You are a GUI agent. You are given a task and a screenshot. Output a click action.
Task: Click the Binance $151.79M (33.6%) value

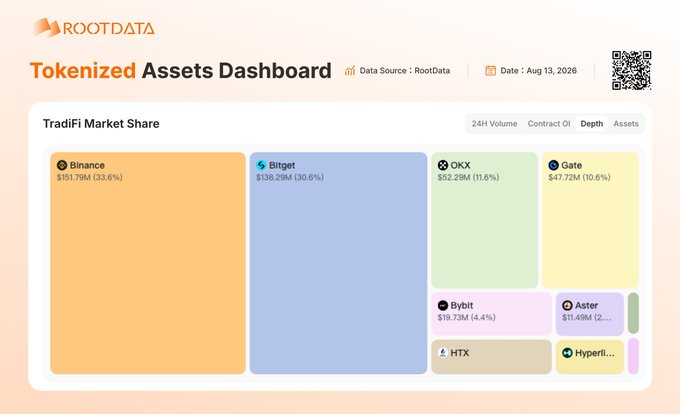pos(90,177)
